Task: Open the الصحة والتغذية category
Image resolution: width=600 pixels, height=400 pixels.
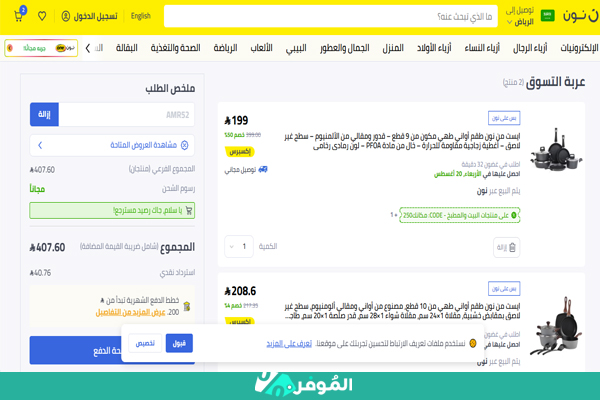Action: coord(175,48)
